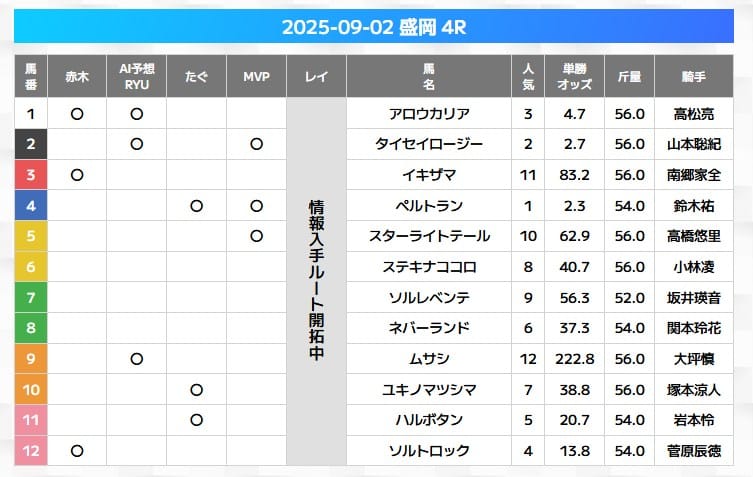Click the AI予想 RYU circle for タイセイロージー
753x477 pixels.
(x=137, y=144)
